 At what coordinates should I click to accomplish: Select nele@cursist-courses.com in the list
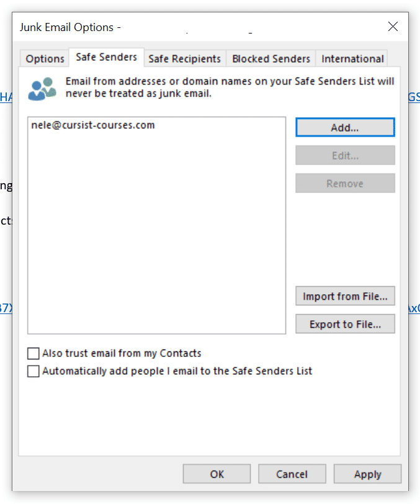[93, 125]
